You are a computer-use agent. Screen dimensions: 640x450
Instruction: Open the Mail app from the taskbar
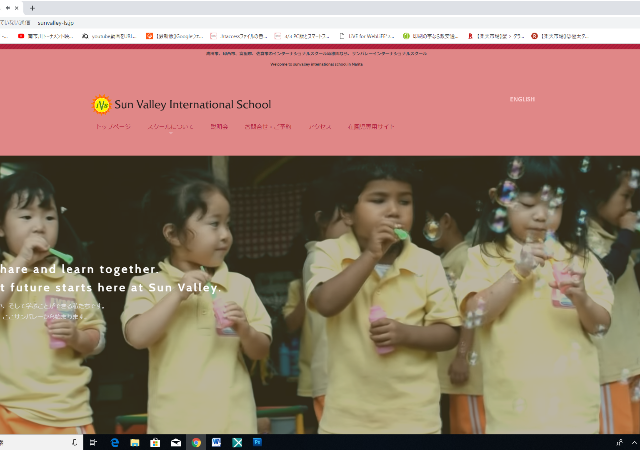point(176,442)
